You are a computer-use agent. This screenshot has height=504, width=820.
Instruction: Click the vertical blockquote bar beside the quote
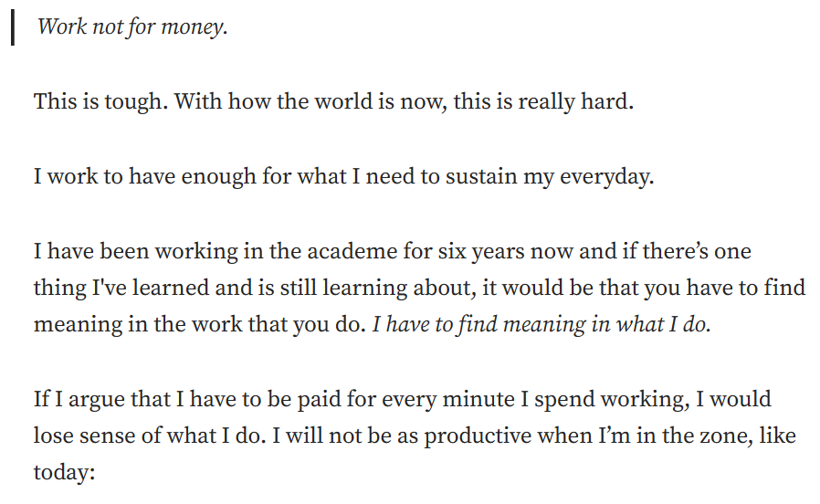pyautogui.click(x=13, y=27)
